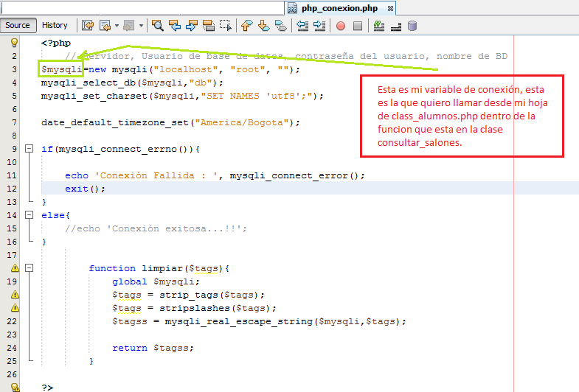Click Find Next Occurrence icon

pyautogui.click(x=192, y=26)
